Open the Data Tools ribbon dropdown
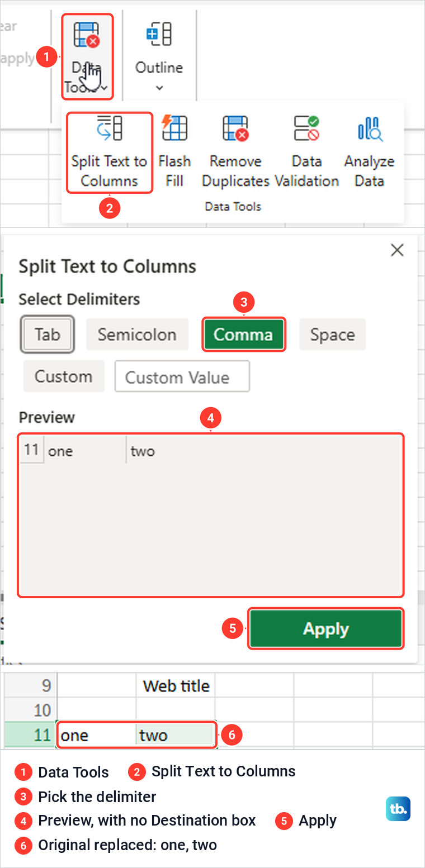The width and height of the screenshot is (425, 868). pyautogui.click(x=87, y=57)
